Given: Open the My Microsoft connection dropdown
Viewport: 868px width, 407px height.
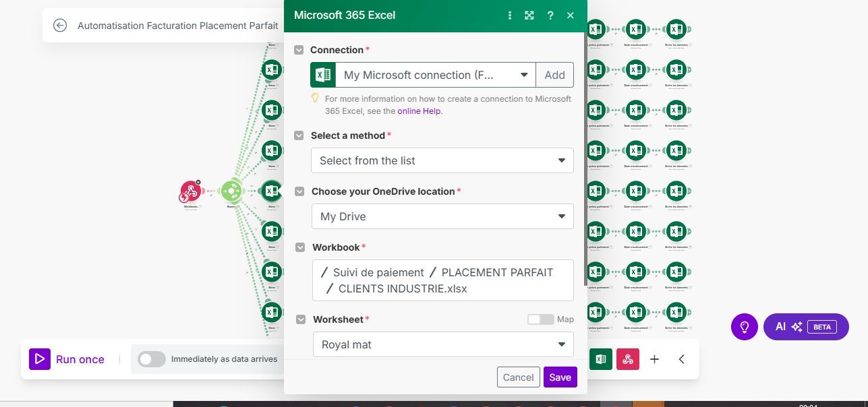Looking at the screenshot, I should pos(436,75).
